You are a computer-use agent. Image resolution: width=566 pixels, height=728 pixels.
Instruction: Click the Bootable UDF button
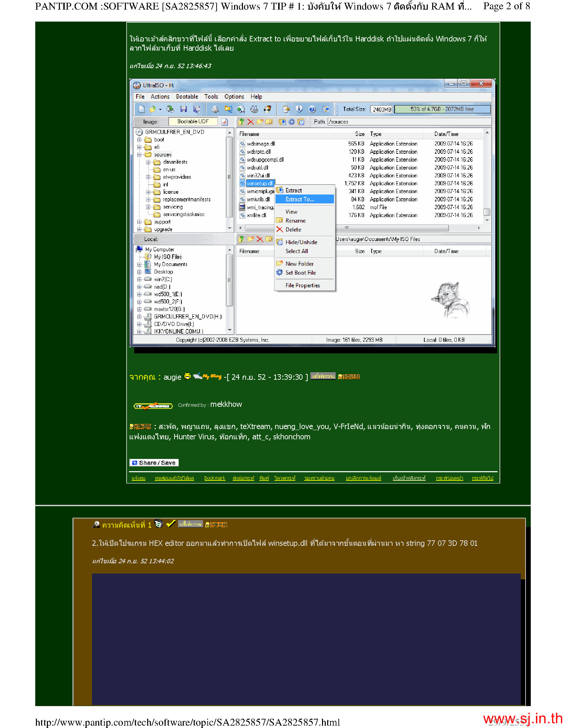tap(193, 122)
